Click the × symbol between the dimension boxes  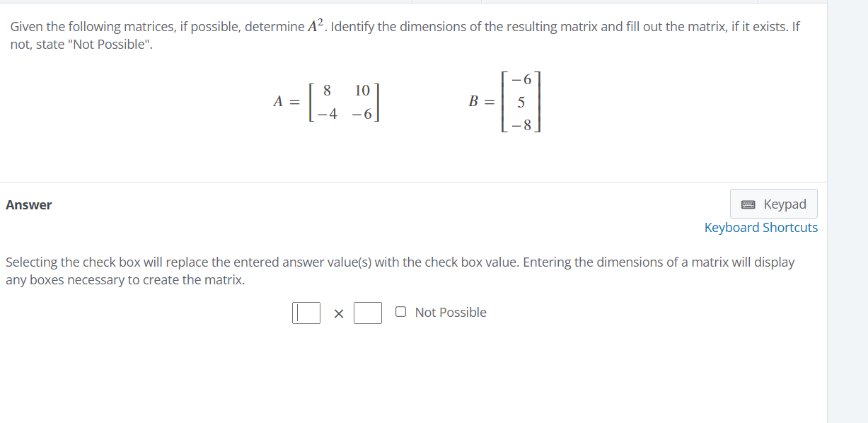click(x=339, y=313)
